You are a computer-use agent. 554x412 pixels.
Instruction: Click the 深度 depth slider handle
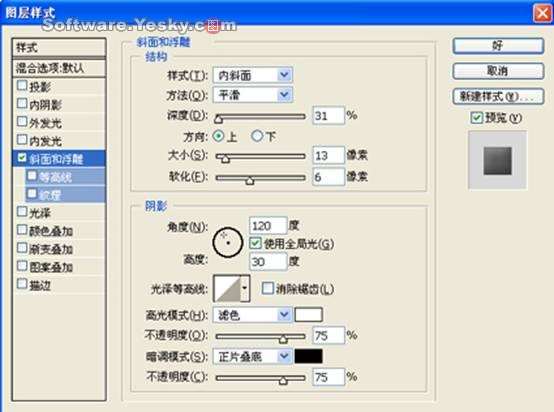(x=218, y=119)
